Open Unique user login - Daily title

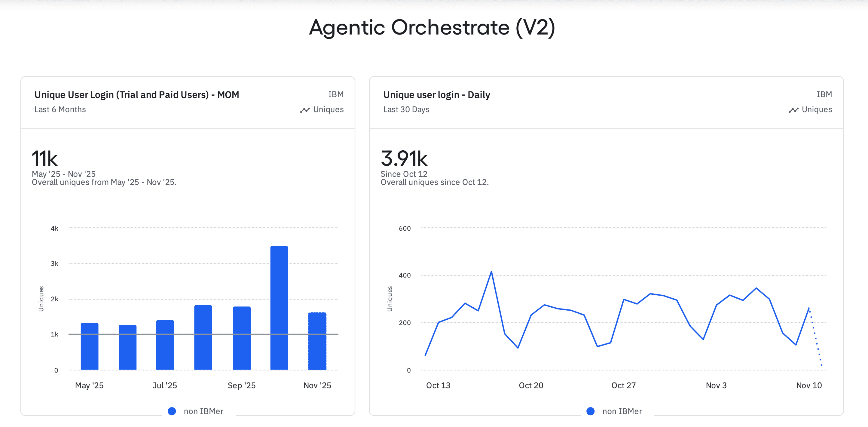click(436, 95)
